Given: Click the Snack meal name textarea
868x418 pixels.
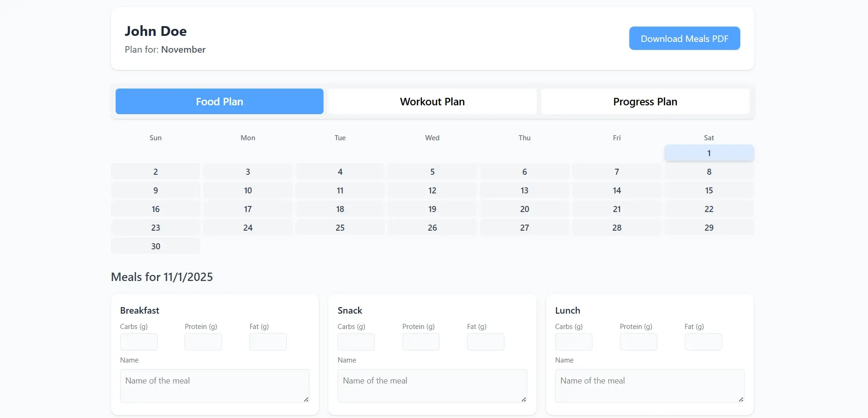Looking at the screenshot, I should point(432,386).
